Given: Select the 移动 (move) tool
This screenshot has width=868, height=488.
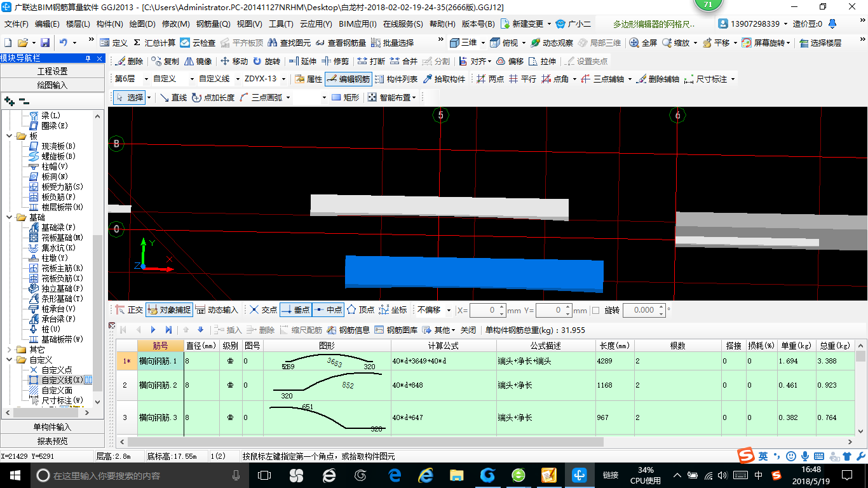Looking at the screenshot, I should click(x=234, y=62).
